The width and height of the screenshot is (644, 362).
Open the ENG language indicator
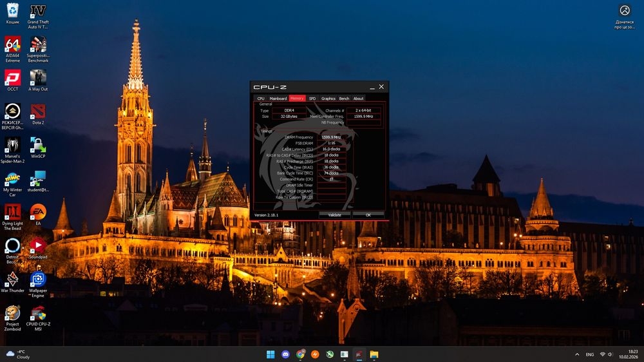coord(590,354)
